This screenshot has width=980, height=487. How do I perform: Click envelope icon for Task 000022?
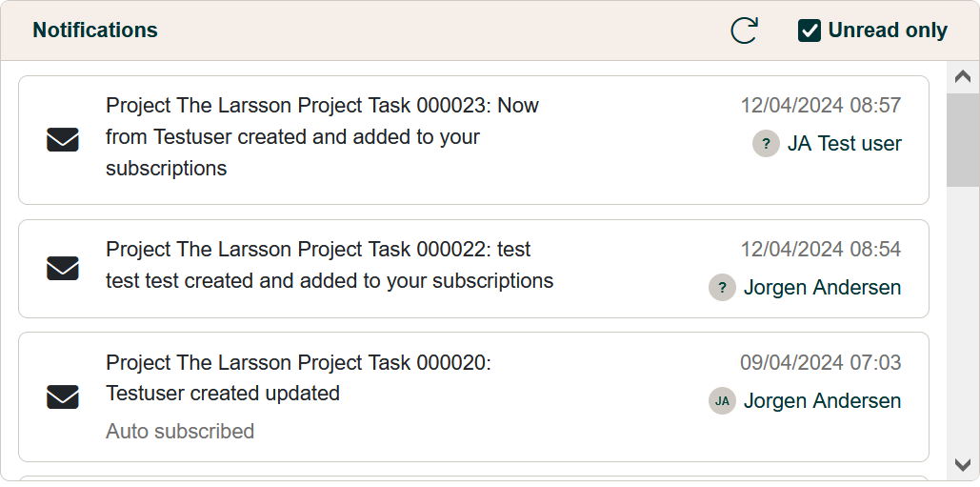tap(63, 269)
